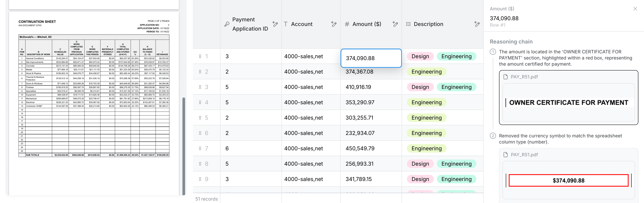Click the magic wand icon beside Amount ($)
644x203 pixels.
click(x=395, y=24)
